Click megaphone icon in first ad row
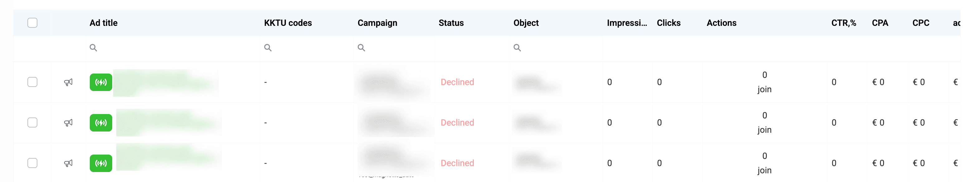The height and width of the screenshot is (182, 980). [x=69, y=82]
